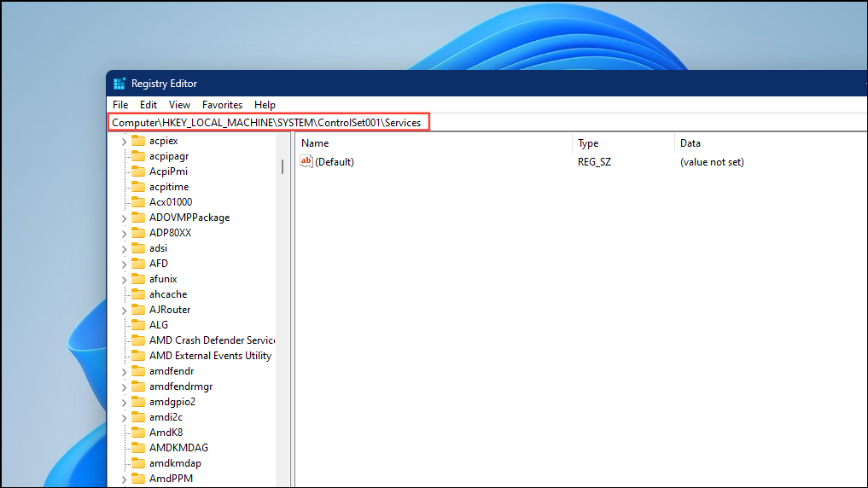The image size is (868, 488).
Task: Click the AMD Crash Defender Service folder icon
Action: click(x=138, y=340)
